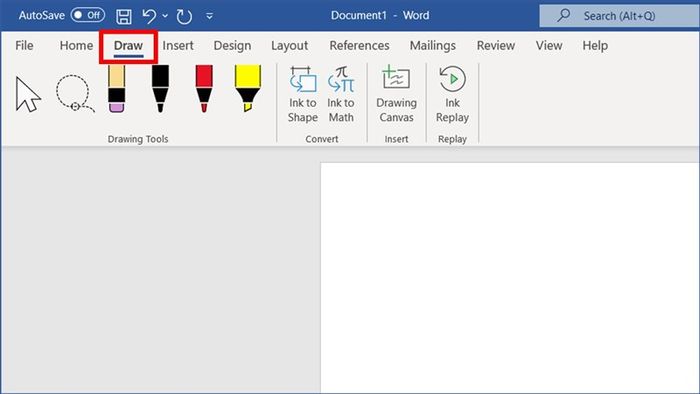The height and width of the screenshot is (394, 700).
Task: Redo the last action
Action: point(184,17)
